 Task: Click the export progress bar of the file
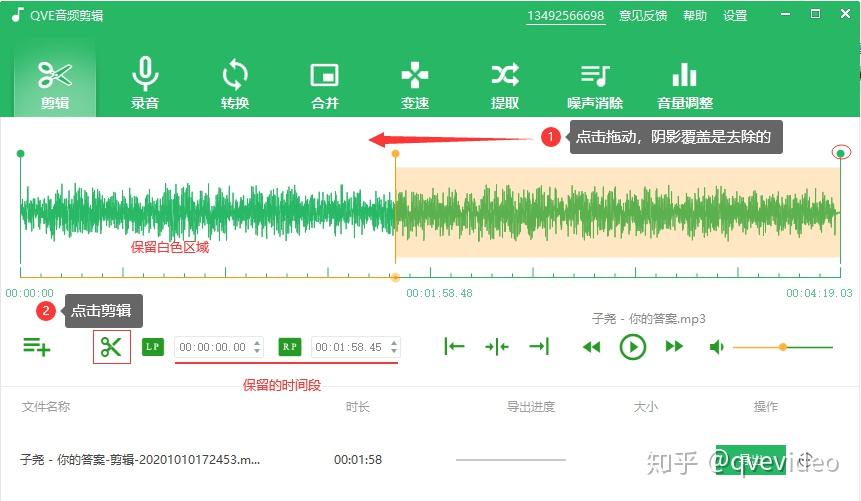point(511,460)
